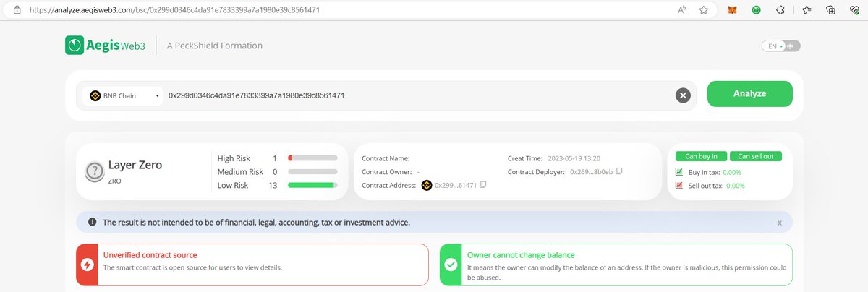This screenshot has height=292, width=868.
Task: Open Read Aloud from the address bar
Action: pyautogui.click(x=682, y=10)
